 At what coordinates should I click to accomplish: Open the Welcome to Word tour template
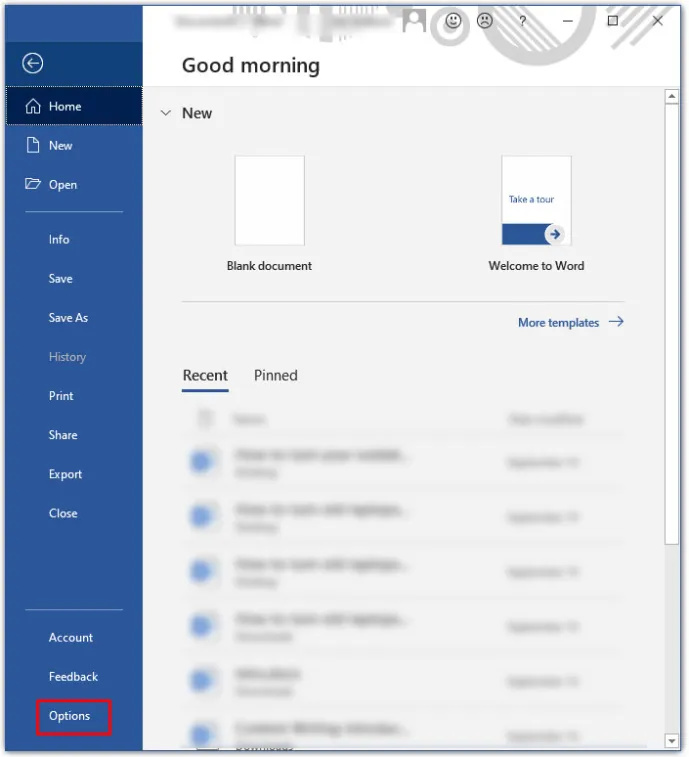tap(536, 200)
